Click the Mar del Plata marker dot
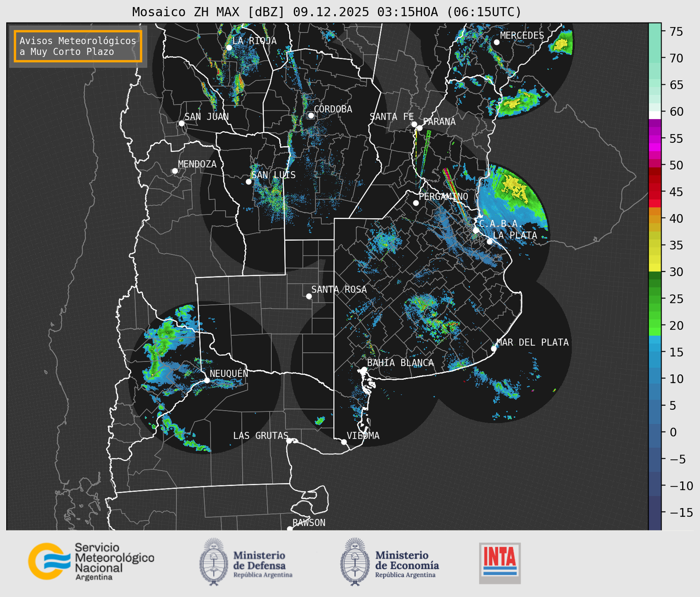The width and height of the screenshot is (700, 597). pyautogui.click(x=494, y=349)
